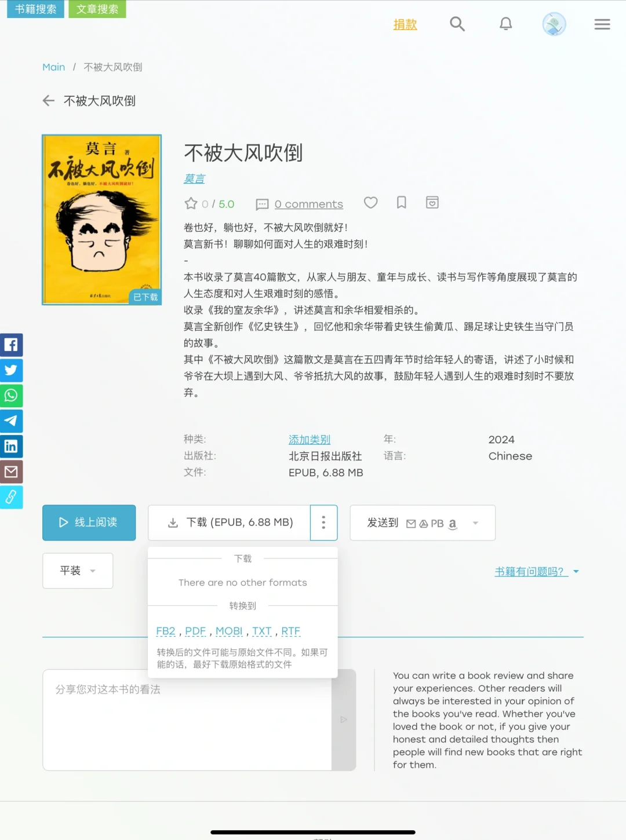Rate the book with the star icon

[191, 203]
